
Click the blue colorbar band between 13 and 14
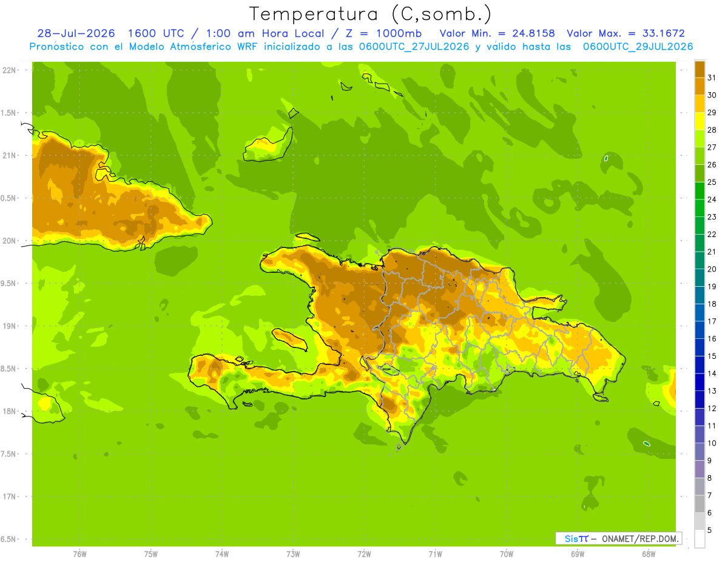point(699,382)
